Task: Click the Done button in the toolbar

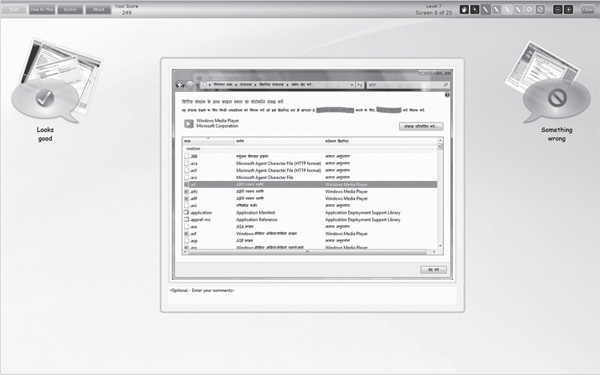Action: [x=587, y=10]
